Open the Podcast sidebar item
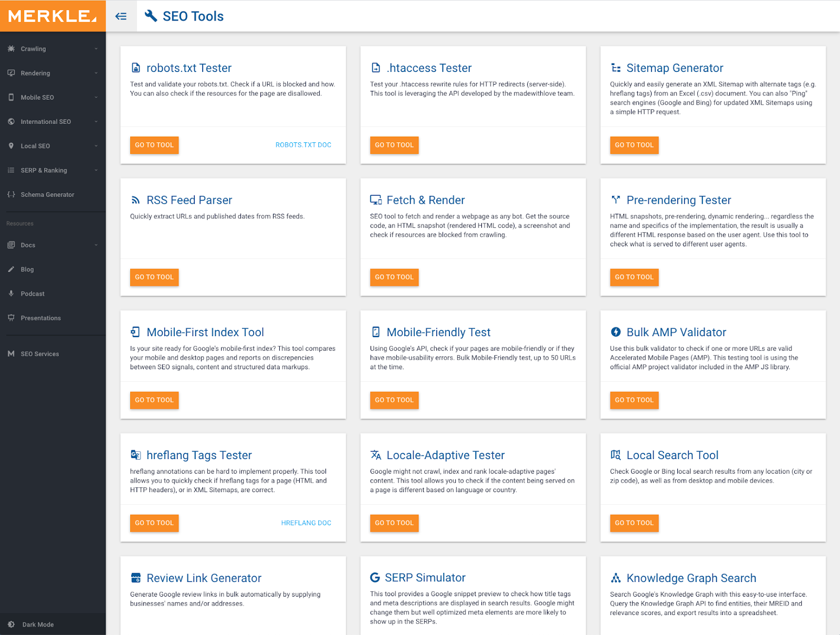The height and width of the screenshot is (635, 840). click(33, 294)
